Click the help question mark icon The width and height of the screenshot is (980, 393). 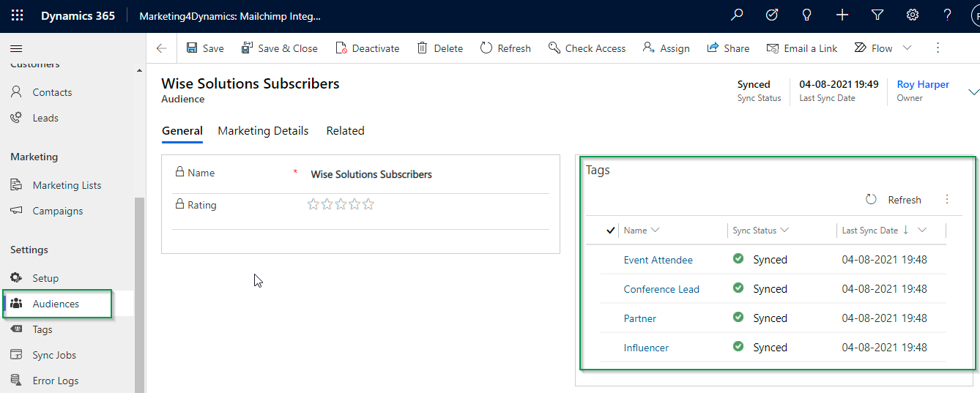(x=947, y=15)
